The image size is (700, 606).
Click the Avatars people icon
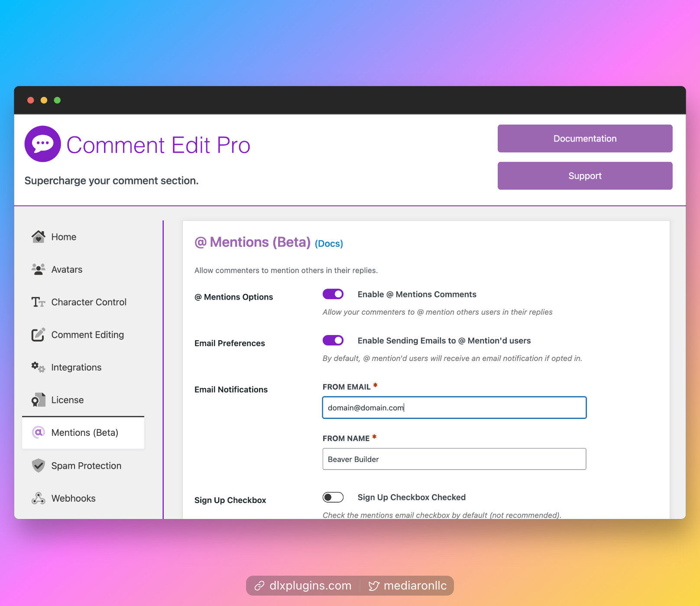[x=38, y=269]
